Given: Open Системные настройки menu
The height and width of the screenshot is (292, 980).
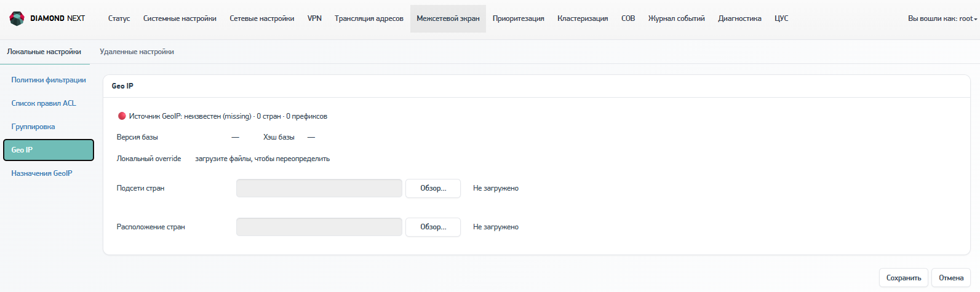Looking at the screenshot, I should [x=180, y=18].
